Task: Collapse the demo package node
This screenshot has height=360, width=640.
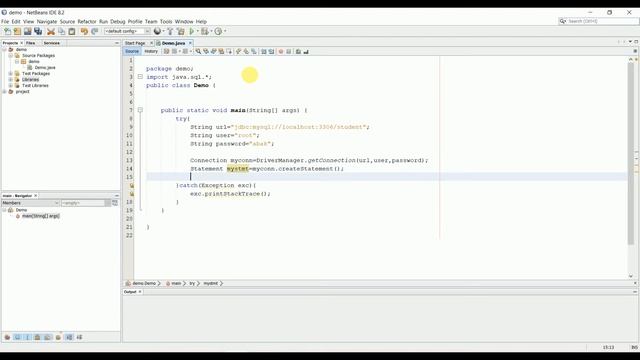Action: point(17,62)
